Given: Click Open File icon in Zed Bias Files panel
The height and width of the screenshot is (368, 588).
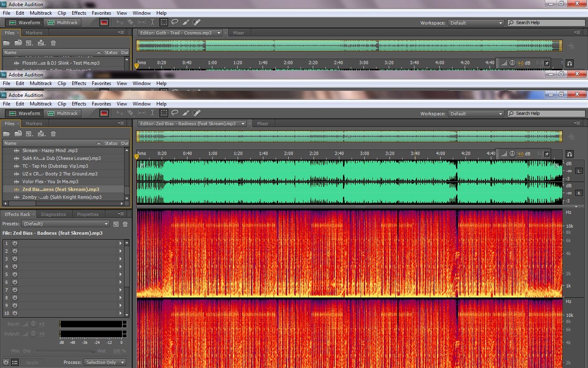Looking at the screenshot, I should pos(7,134).
